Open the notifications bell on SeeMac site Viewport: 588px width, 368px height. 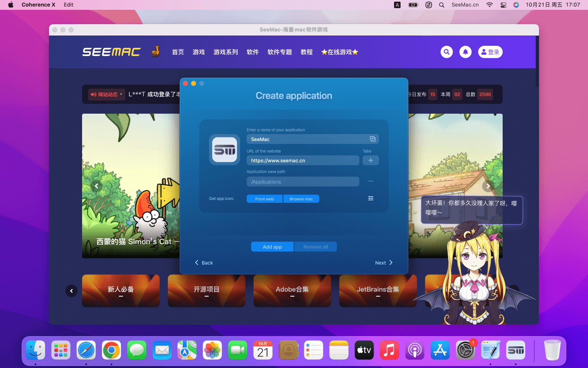click(x=465, y=52)
